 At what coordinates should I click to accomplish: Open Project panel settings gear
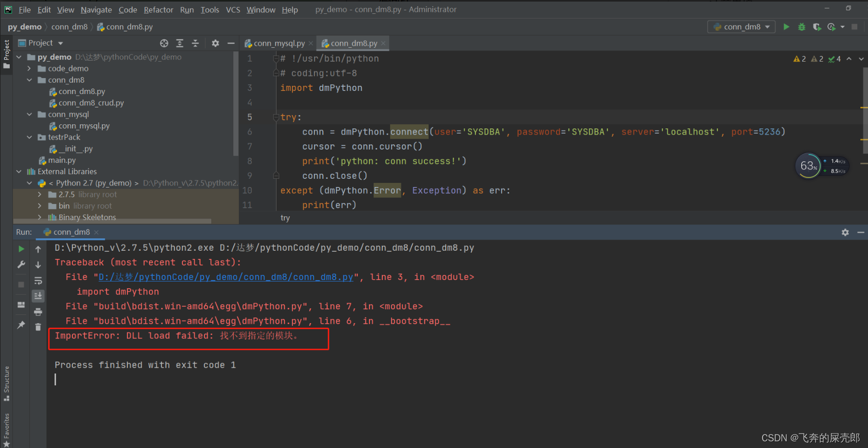pos(215,43)
